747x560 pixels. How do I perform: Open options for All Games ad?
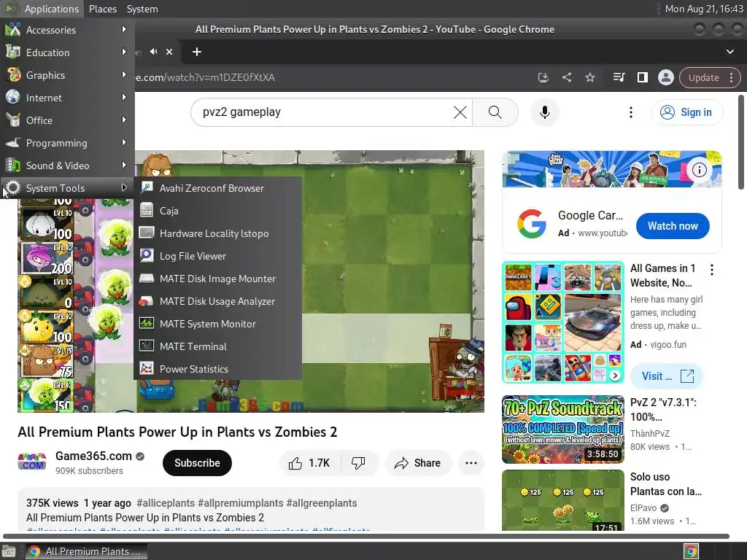pyautogui.click(x=712, y=270)
